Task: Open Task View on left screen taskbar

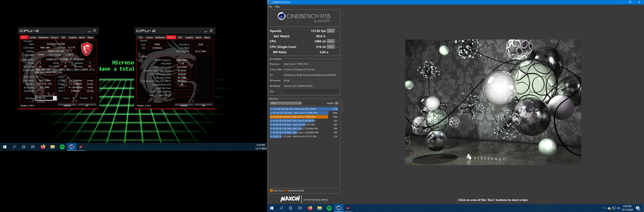Action: [x=33, y=147]
